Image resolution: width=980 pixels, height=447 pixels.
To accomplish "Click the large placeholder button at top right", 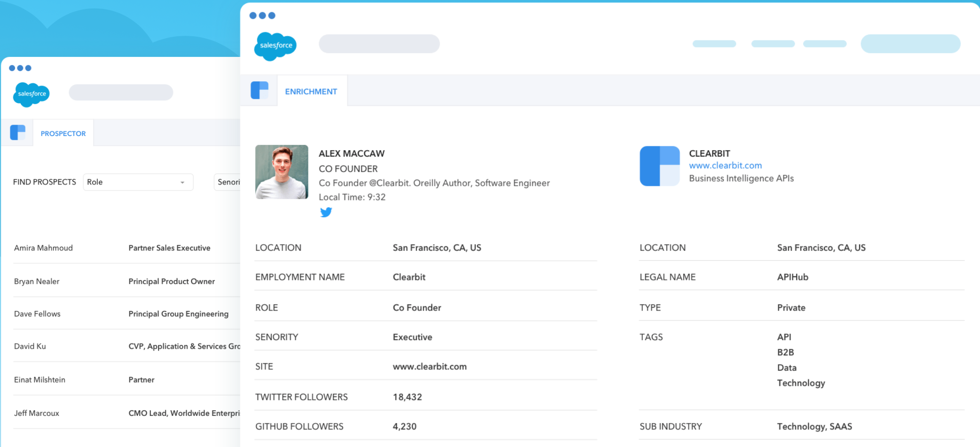I will point(910,44).
